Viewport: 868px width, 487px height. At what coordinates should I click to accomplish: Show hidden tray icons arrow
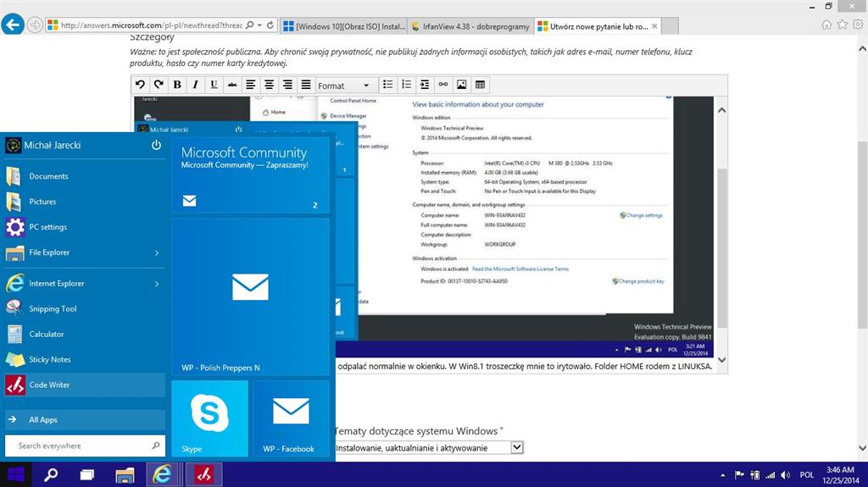pyautogui.click(x=722, y=475)
